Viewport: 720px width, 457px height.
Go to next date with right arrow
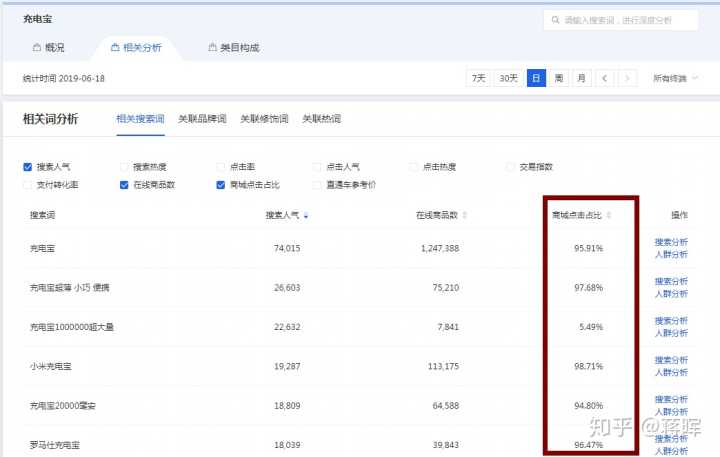[627, 78]
